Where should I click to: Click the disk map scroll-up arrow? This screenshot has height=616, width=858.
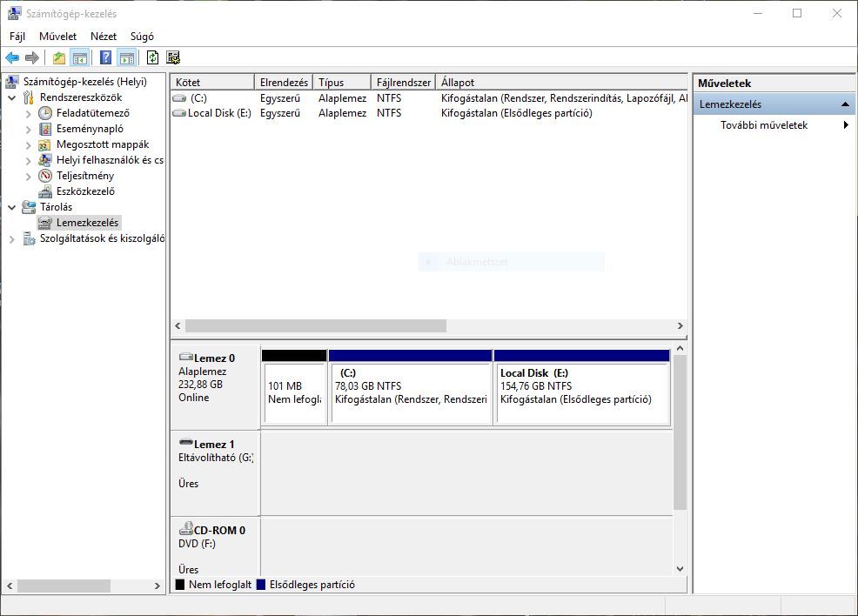(x=680, y=349)
